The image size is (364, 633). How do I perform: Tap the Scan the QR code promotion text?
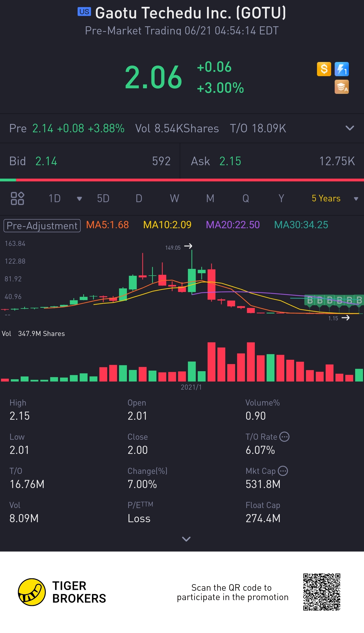point(233,592)
